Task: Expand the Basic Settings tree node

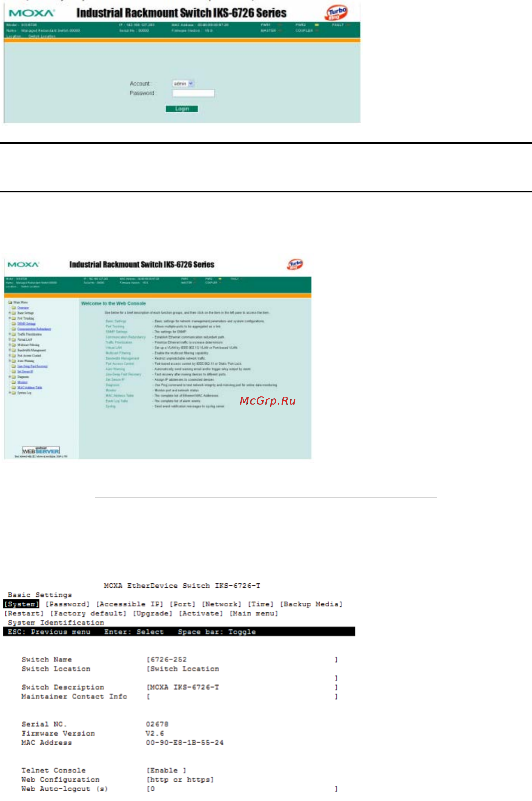Action: coord(10,313)
